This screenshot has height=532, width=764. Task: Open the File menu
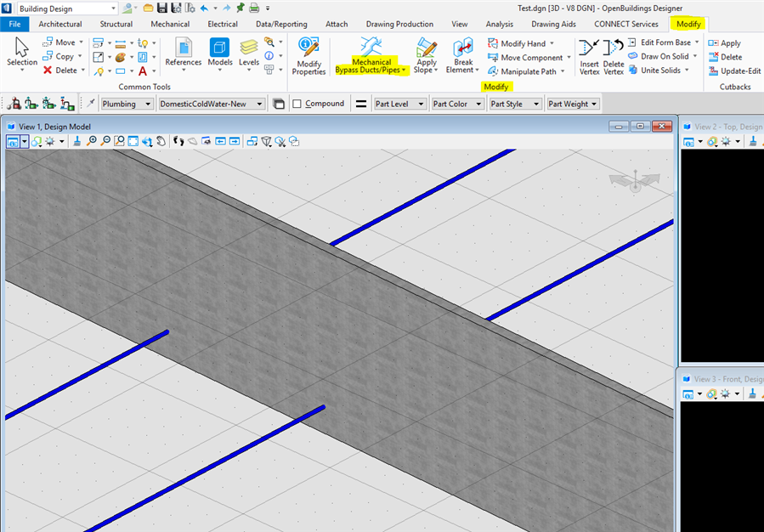pos(14,24)
